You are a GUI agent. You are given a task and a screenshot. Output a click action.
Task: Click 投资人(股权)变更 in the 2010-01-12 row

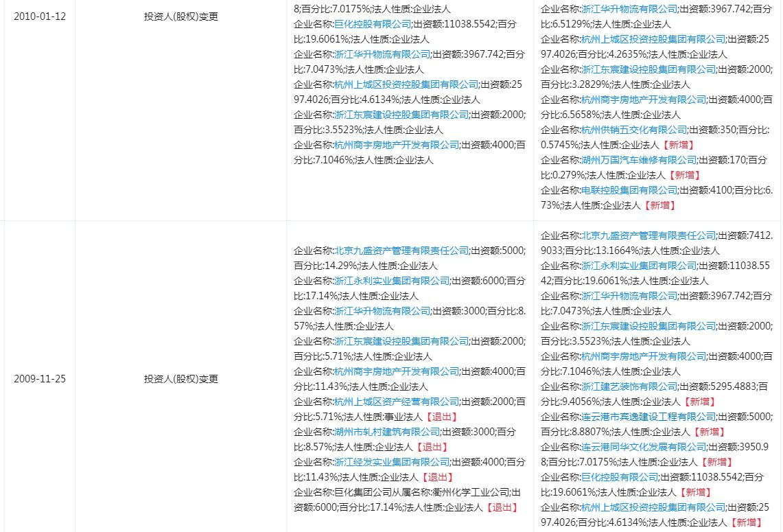click(x=181, y=16)
